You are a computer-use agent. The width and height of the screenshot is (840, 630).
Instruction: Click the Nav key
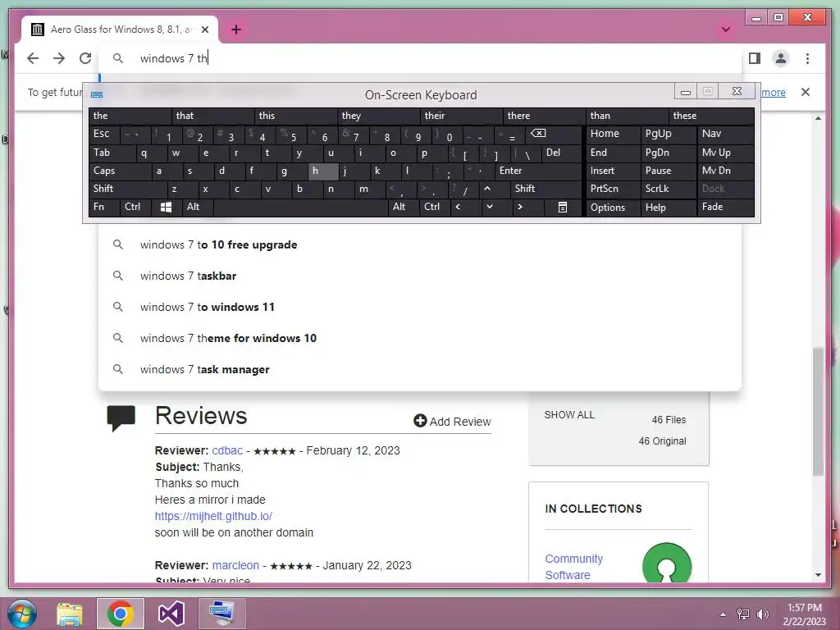pyautogui.click(x=726, y=134)
